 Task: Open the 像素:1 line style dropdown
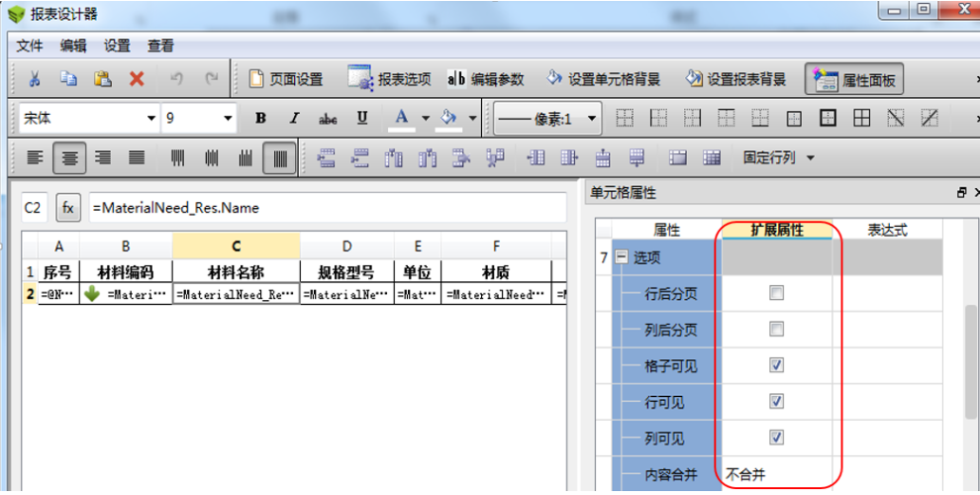(548, 118)
